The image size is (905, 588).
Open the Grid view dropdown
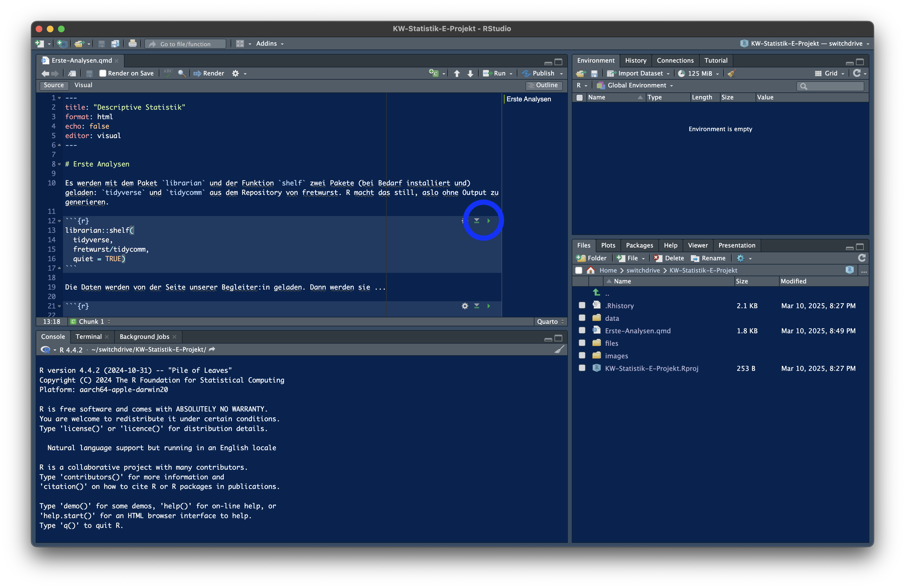830,73
